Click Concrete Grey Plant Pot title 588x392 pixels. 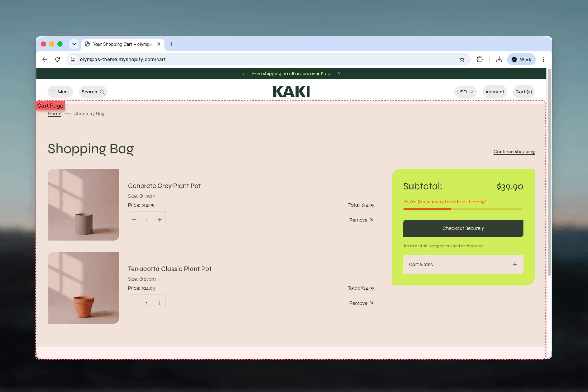[x=164, y=186]
